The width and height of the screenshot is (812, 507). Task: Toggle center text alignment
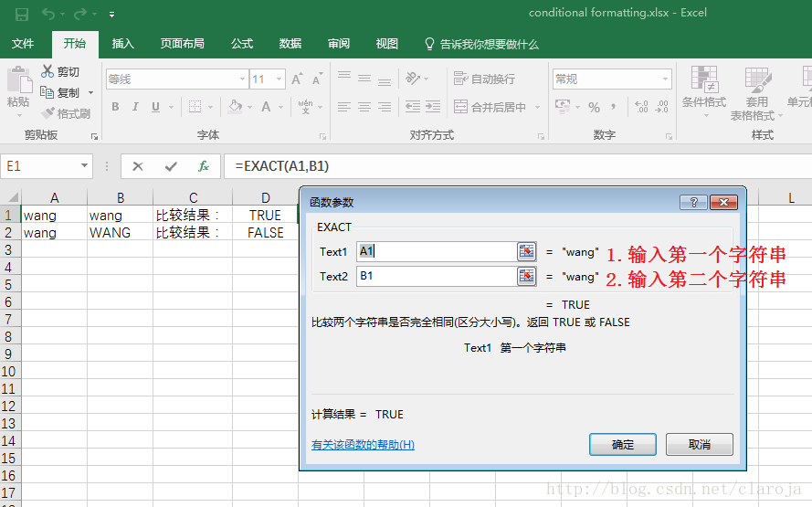coord(364,107)
